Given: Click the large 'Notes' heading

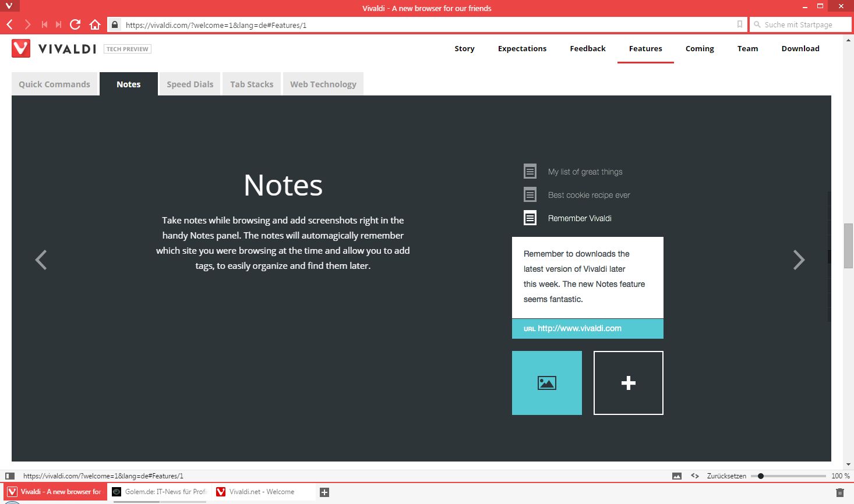Looking at the screenshot, I should 283,185.
